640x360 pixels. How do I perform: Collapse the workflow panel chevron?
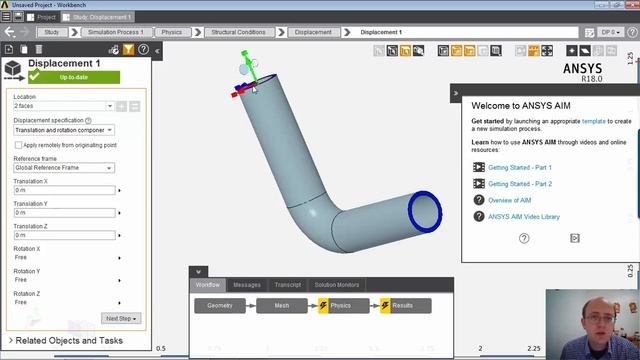[198, 272]
